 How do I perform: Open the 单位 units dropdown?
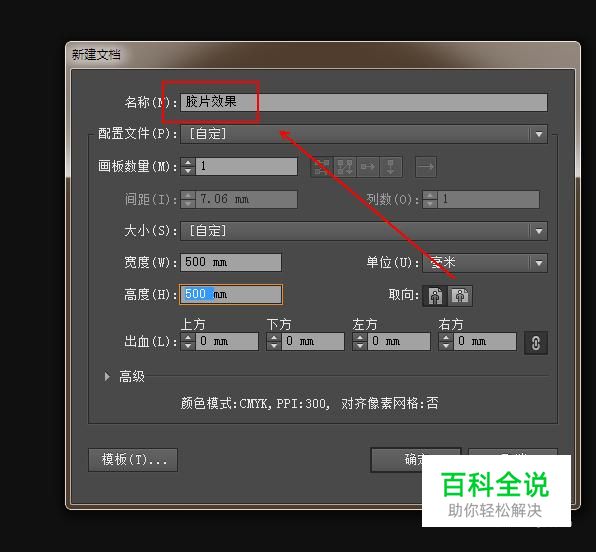click(485, 263)
